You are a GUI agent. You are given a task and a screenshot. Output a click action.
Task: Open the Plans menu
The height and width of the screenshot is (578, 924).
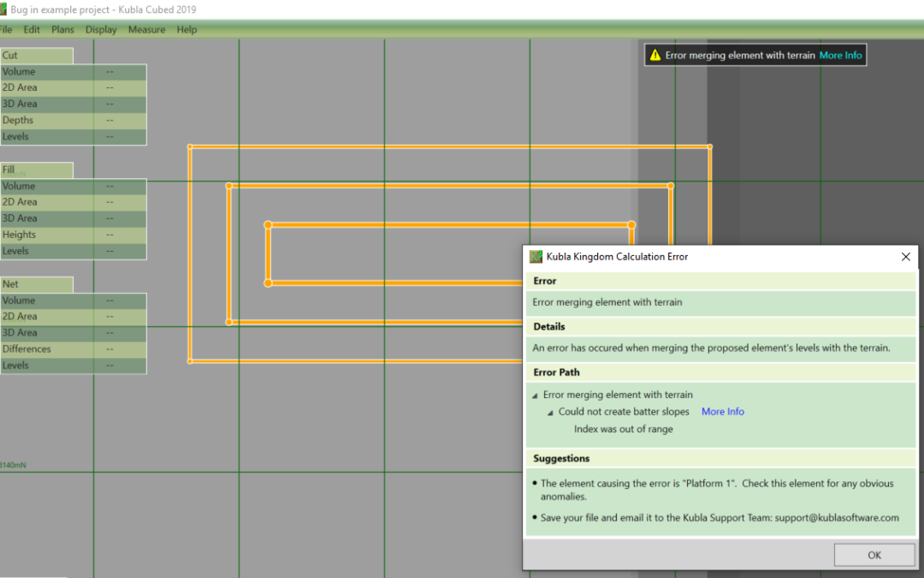(62, 29)
